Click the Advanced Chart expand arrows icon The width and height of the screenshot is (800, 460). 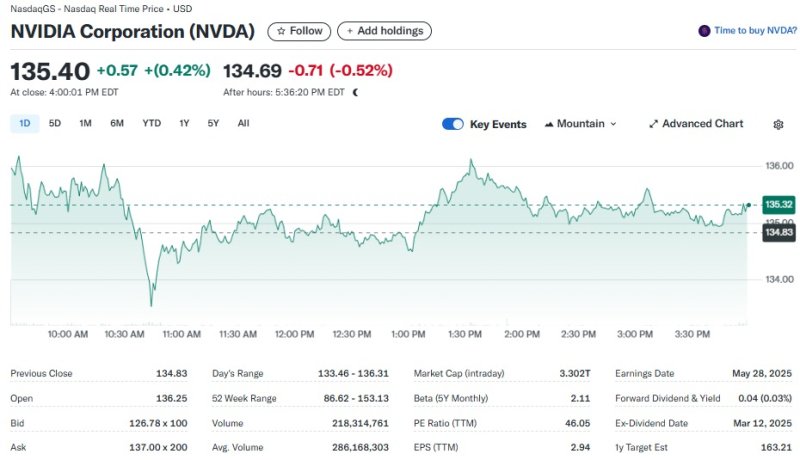point(653,124)
